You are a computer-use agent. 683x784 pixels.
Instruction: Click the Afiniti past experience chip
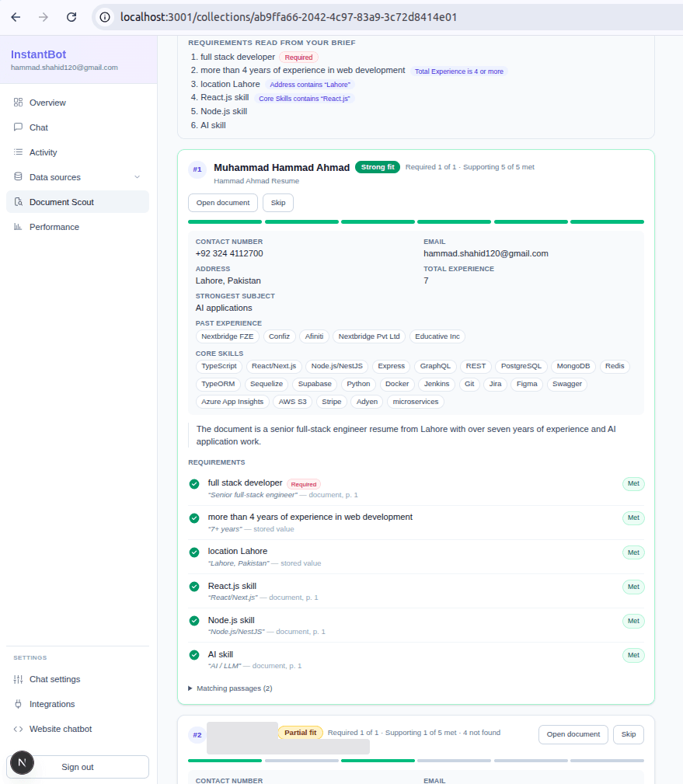pyautogui.click(x=314, y=336)
